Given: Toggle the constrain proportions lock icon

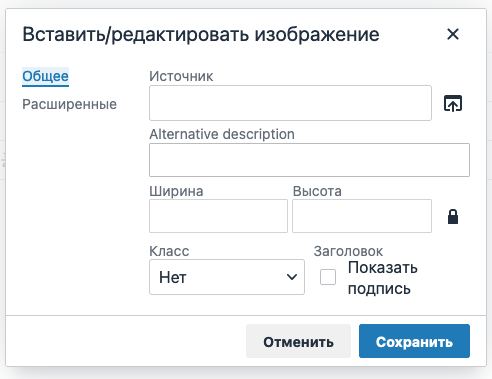Looking at the screenshot, I should [453, 216].
